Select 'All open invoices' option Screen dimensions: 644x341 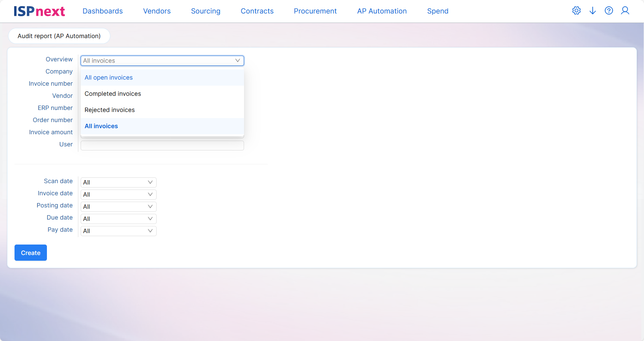tap(109, 78)
